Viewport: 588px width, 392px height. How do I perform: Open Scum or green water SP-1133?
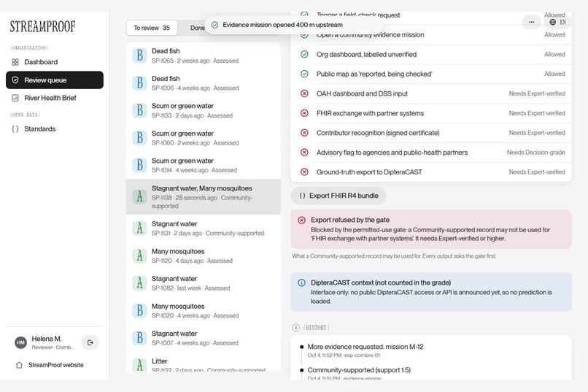pyautogui.click(x=204, y=110)
